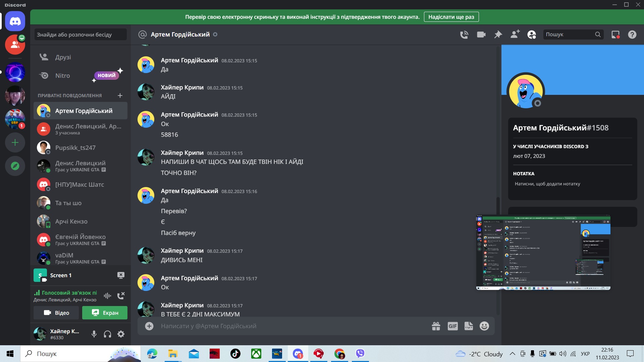Create a new private message with plus
The image size is (644, 362).
pos(120,96)
